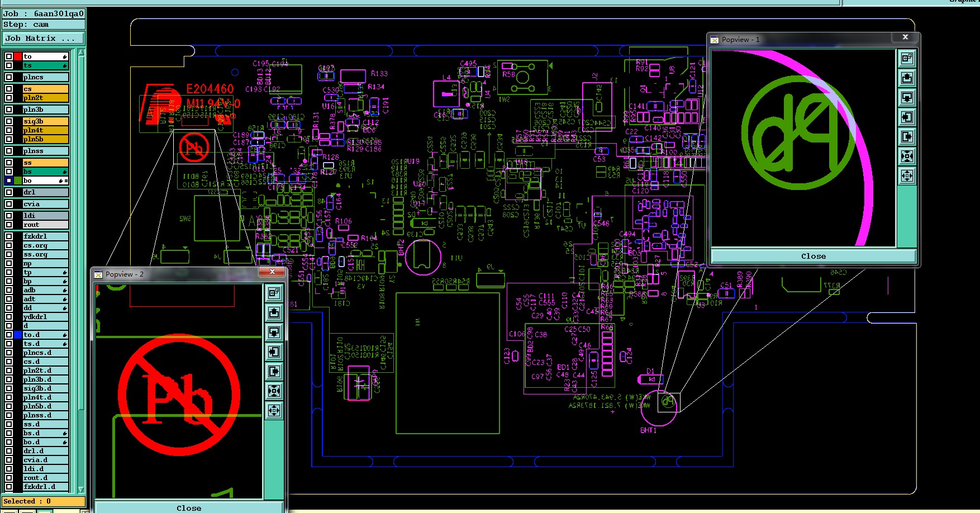Viewport: 980px width, 513px height.
Task: Click the pan down icon in Popview 1
Action: pyautogui.click(x=907, y=97)
